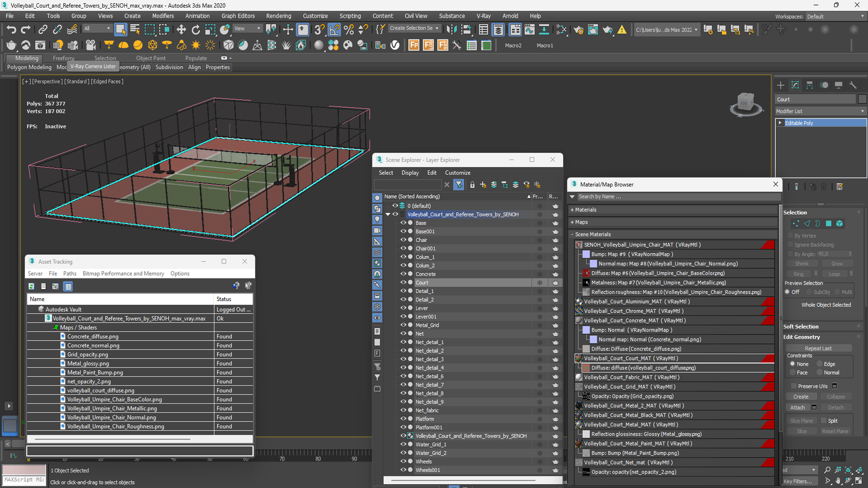Click the Macro2 toolbar button
This screenshot has width=868, height=488.
(513, 46)
